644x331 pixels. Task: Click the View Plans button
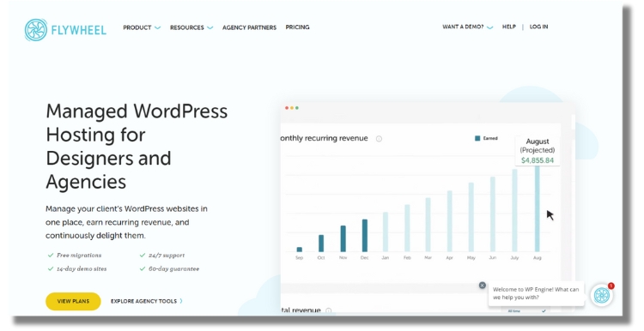click(73, 301)
